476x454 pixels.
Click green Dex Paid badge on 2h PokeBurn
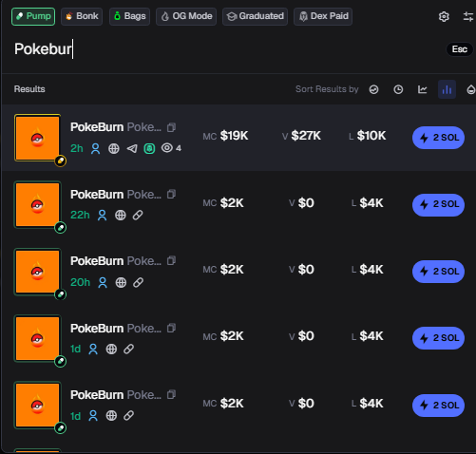coord(149,148)
